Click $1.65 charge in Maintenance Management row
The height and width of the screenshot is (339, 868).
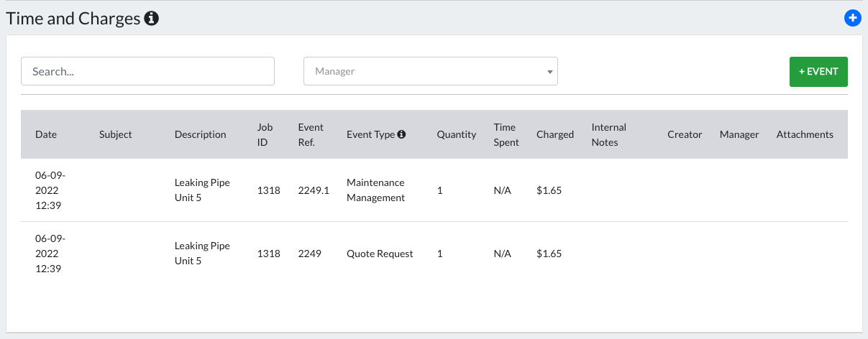point(549,190)
